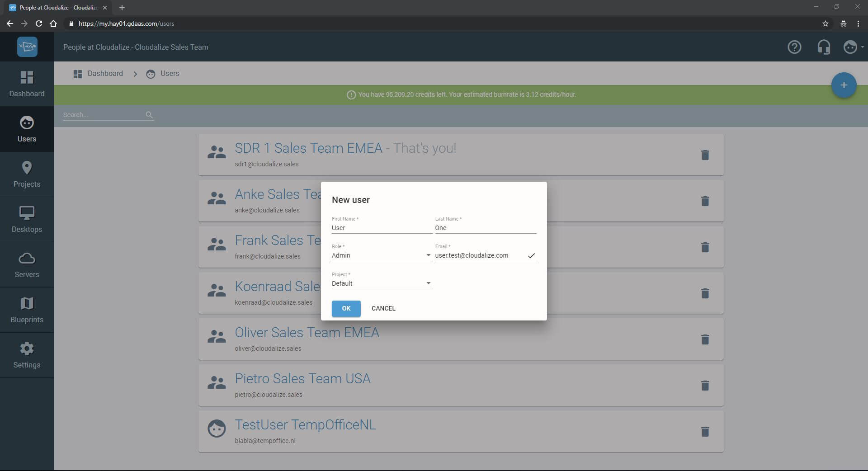Delete the Oliver Sales Team EMEA user
The height and width of the screenshot is (471, 868).
click(705, 339)
